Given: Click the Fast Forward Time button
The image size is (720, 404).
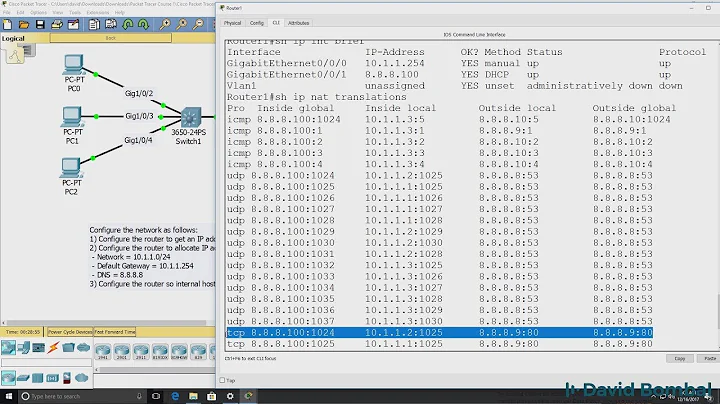Looking at the screenshot, I should pyautogui.click(x=115, y=332).
